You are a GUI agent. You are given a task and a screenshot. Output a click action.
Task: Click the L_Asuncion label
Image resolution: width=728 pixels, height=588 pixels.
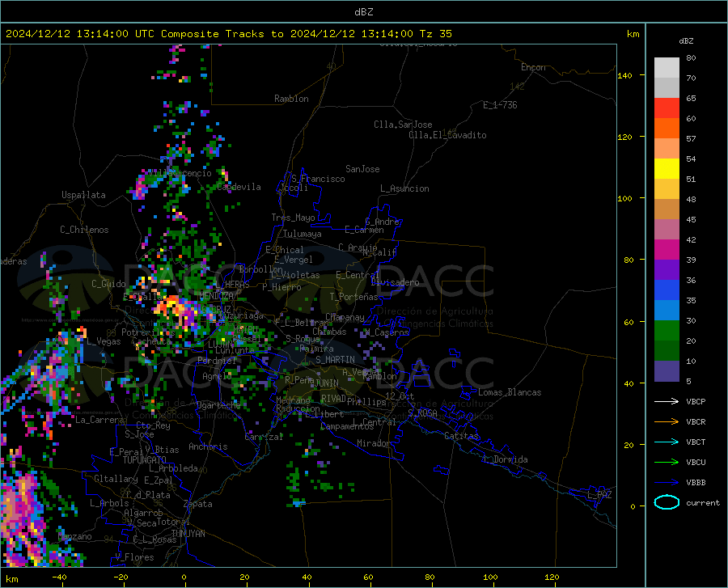click(x=404, y=188)
